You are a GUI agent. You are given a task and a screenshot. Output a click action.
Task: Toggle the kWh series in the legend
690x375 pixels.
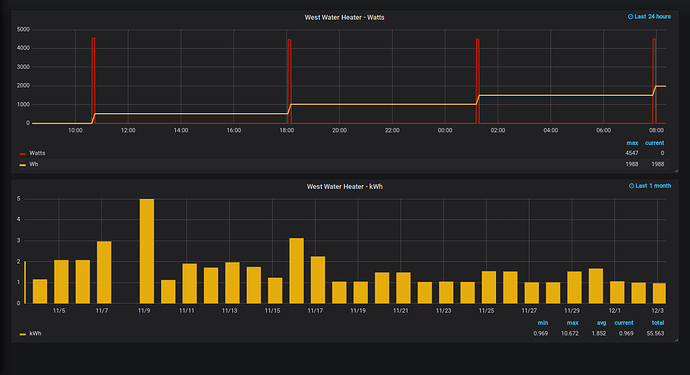[35, 334]
